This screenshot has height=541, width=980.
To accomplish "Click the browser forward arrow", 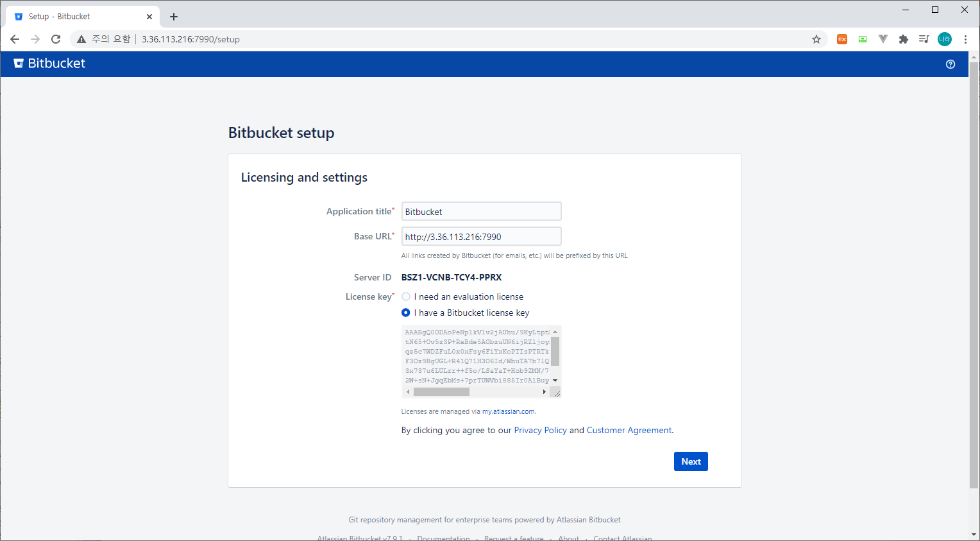I will 35,39.
